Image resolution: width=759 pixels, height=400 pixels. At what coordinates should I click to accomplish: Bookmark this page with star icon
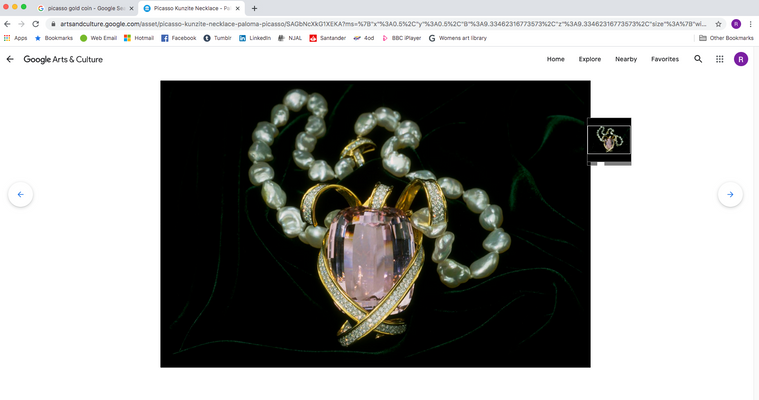(718, 24)
